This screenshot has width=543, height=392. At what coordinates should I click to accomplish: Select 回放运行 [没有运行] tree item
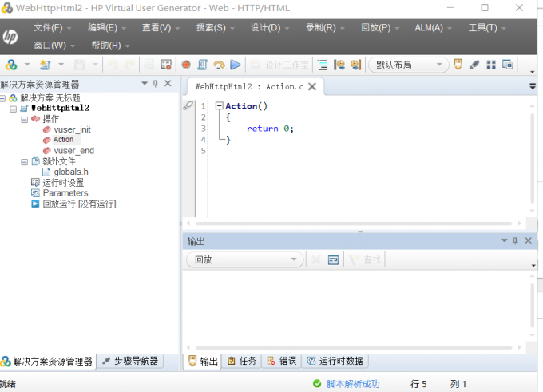79,204
